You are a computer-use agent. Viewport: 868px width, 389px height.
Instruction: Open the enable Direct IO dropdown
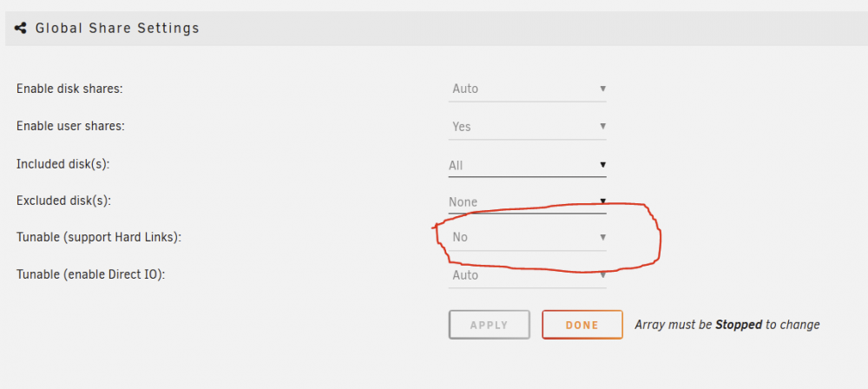point(527,275)
